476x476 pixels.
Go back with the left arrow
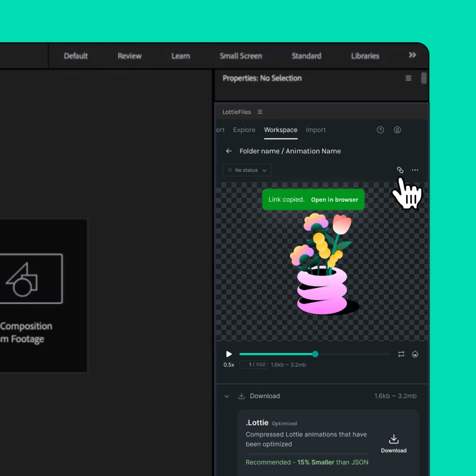pyautogui.click(x=229, y=151)
